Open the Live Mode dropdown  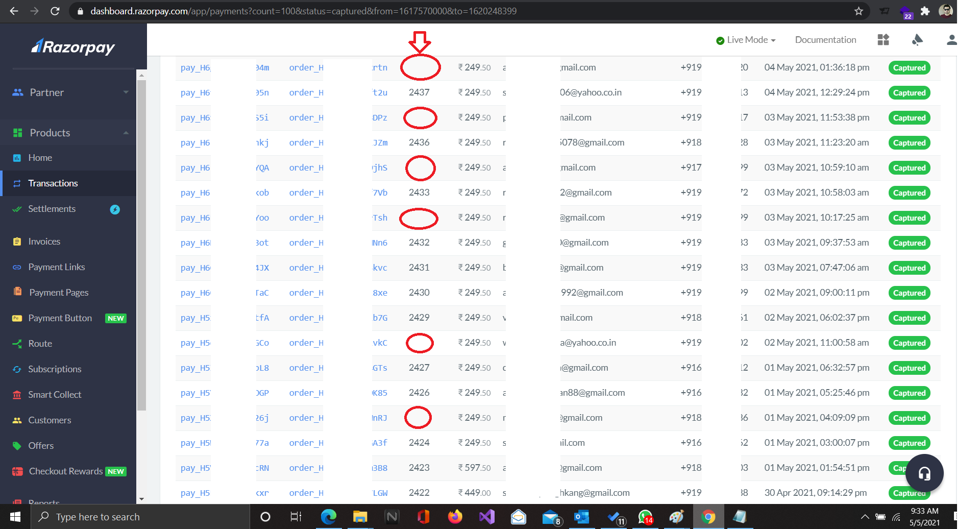tap(745, 40)
